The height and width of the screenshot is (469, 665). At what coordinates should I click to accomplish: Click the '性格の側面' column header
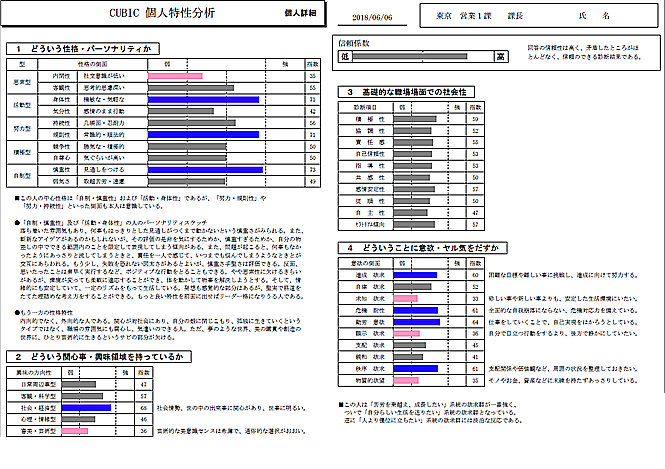(92, 64)
